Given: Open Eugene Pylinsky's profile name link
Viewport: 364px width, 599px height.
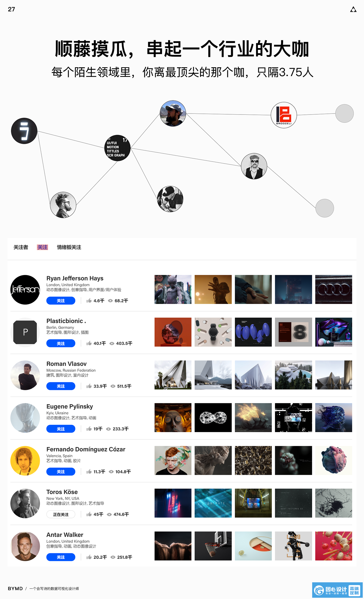Looking at the screenshot, I should point(70,406).
